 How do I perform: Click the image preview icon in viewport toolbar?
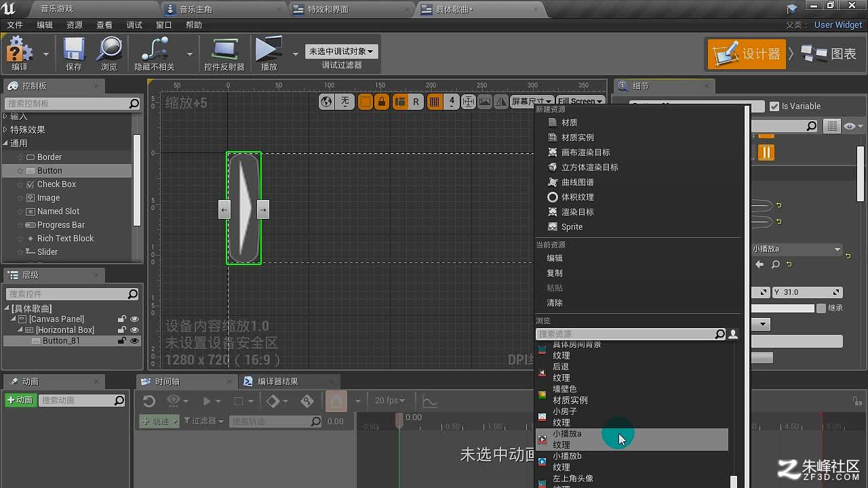tap(485, 102)
